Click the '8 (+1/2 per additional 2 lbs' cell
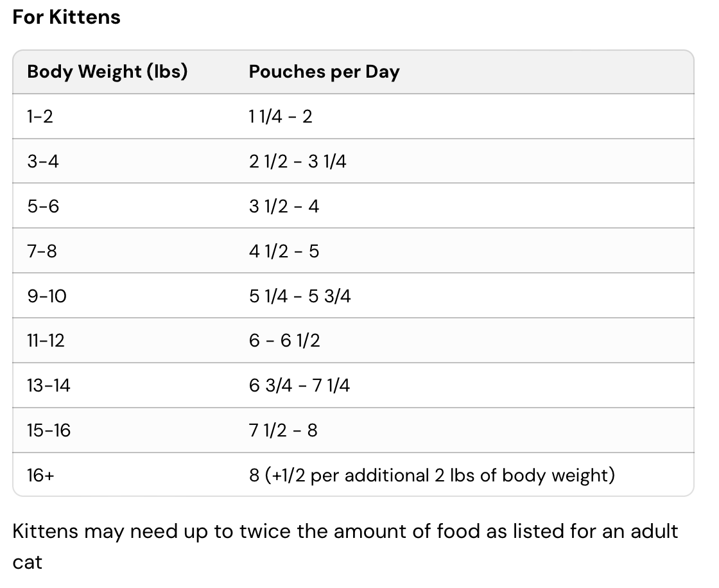This screenshot has width=719, height=588. [431, 475]
